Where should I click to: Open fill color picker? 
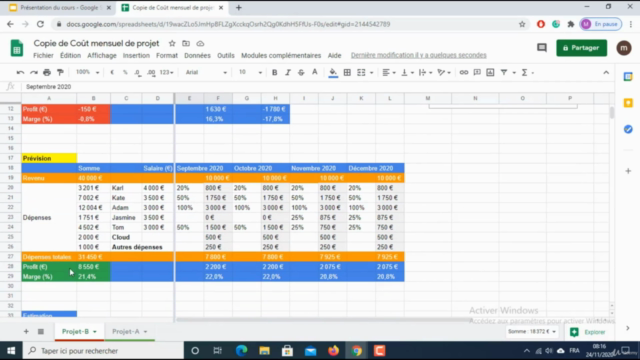point(333,73)
